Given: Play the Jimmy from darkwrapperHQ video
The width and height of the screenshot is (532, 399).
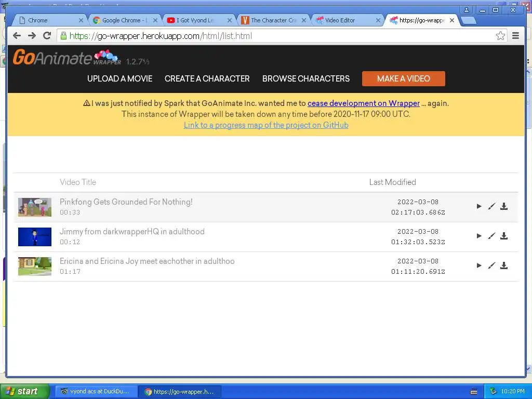Looking at the screenshot, I should tap(478, 236).
